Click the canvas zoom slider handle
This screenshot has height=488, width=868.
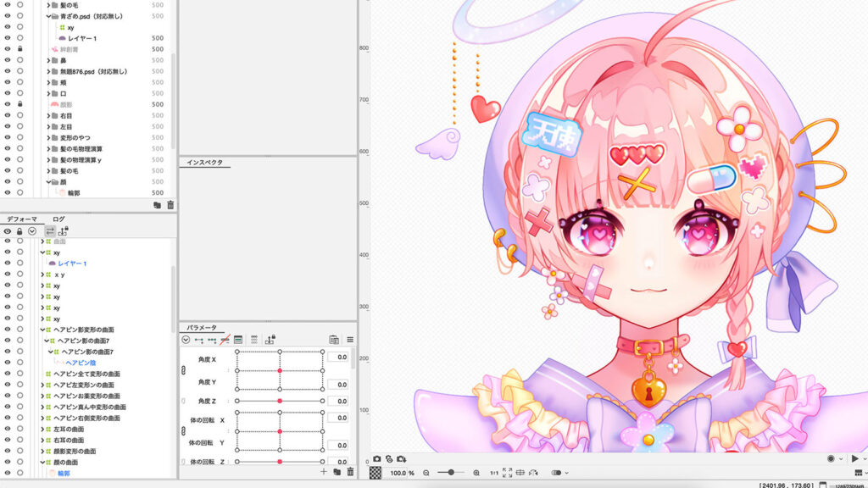pos(451,473)
